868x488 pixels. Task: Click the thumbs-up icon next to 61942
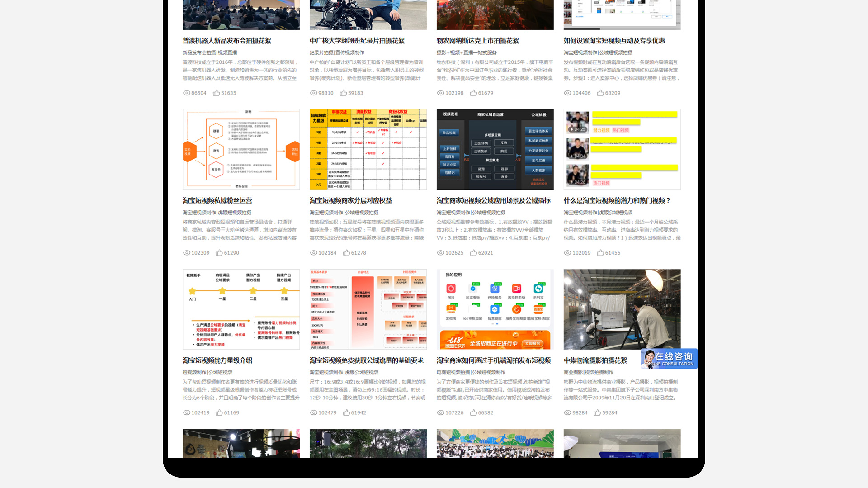[346, 412]
